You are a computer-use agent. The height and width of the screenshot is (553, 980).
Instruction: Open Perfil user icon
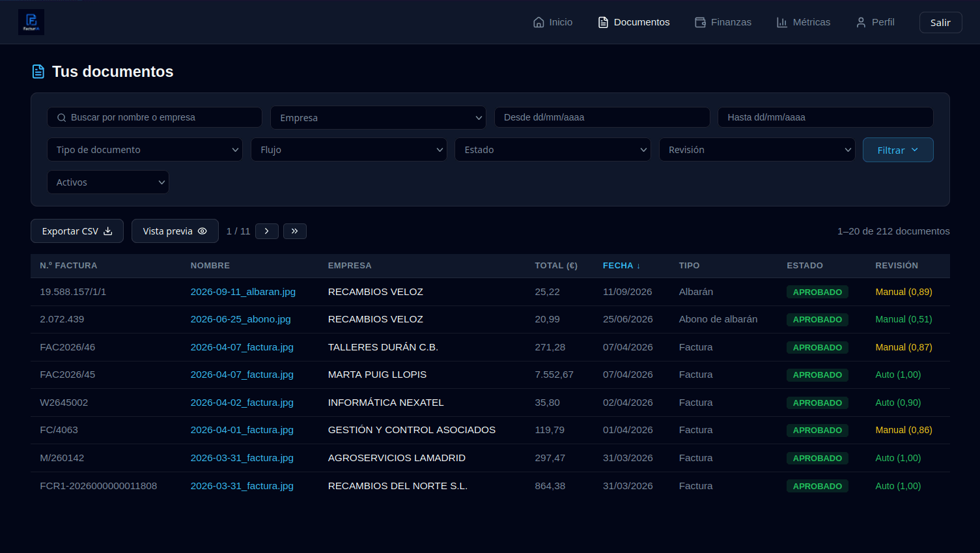[861, 22]
